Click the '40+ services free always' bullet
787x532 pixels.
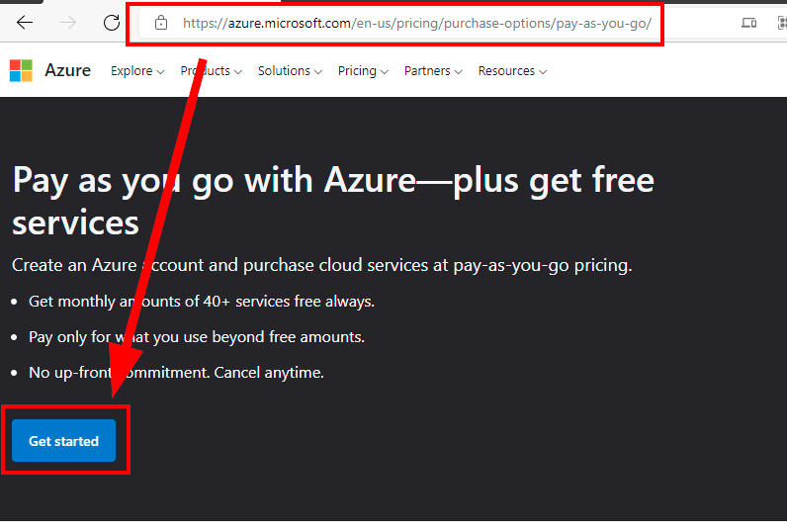(x=202, y=302)
